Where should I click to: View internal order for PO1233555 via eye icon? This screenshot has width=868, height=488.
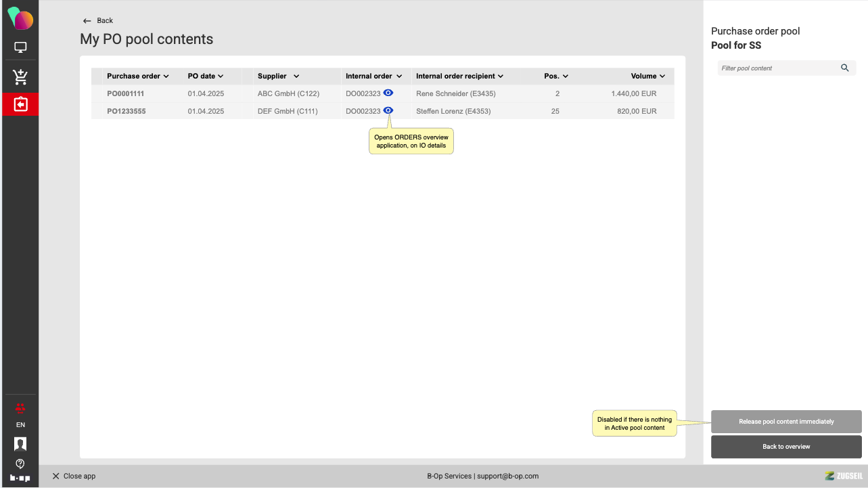388,110
